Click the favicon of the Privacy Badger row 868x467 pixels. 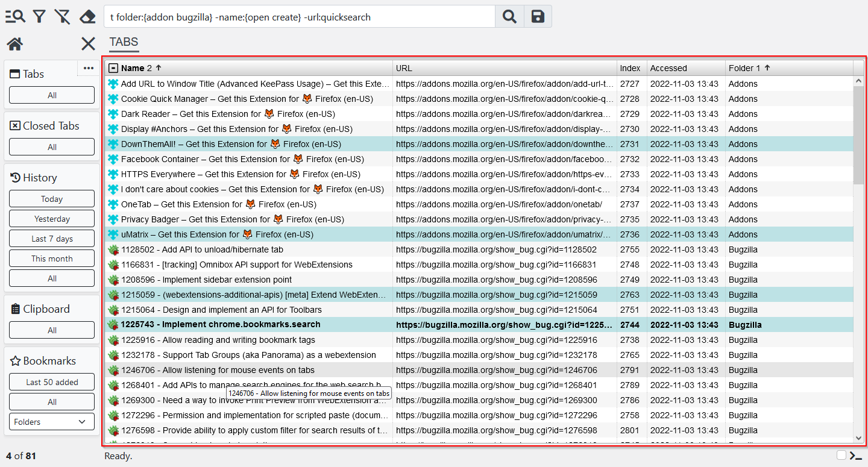click(113, 219)
